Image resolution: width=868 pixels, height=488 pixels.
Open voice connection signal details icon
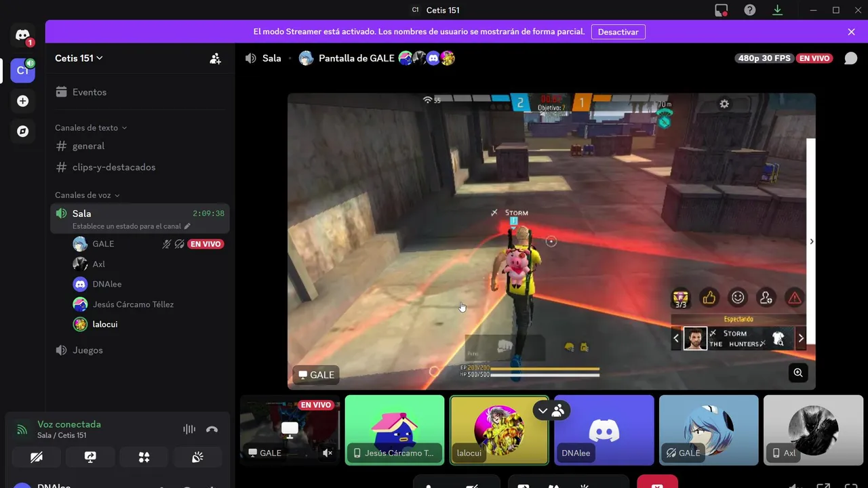tap(22, 429)
